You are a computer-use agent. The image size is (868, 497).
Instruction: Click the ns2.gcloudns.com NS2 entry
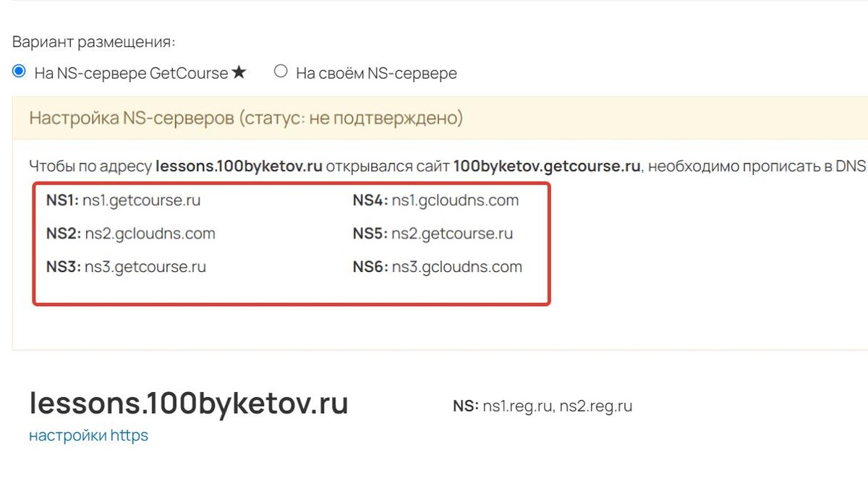click(x=131, y=234)
